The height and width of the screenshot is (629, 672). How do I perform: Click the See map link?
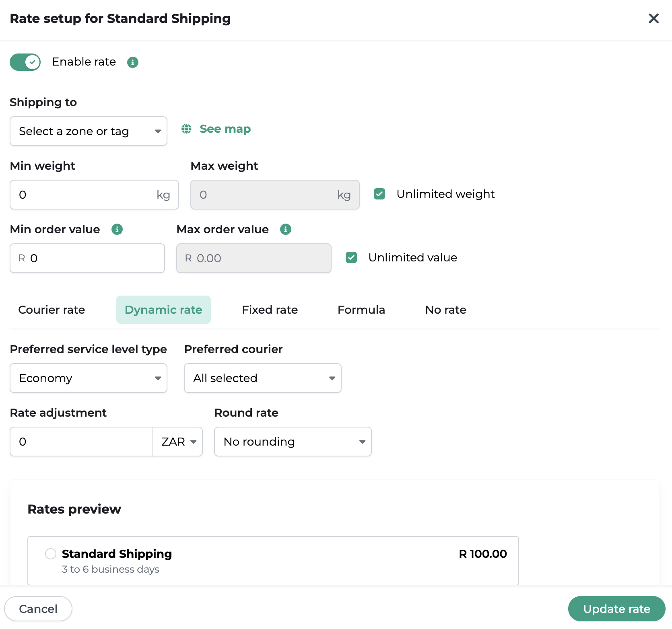tap(225, 129)
